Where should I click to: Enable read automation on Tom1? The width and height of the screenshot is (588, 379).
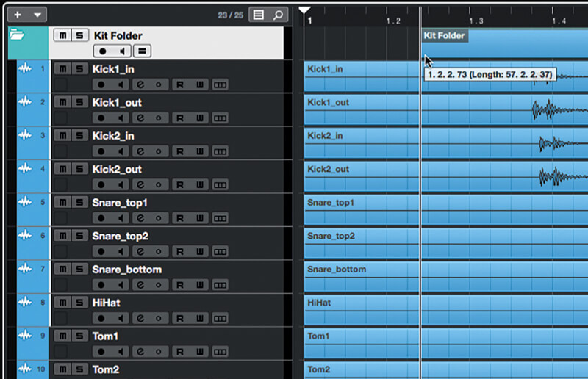tap(180, 352)
